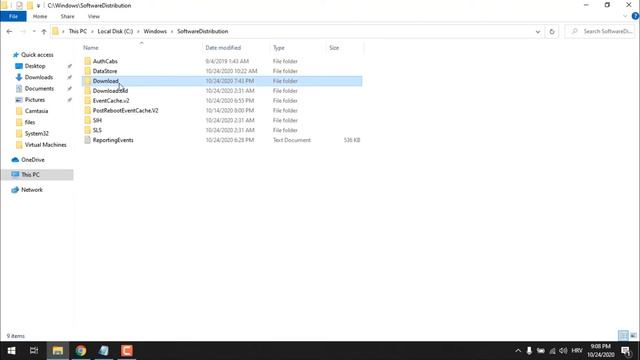Go up one folder level
The height and width of the screenshot is (360, 640).
(44, 31)
